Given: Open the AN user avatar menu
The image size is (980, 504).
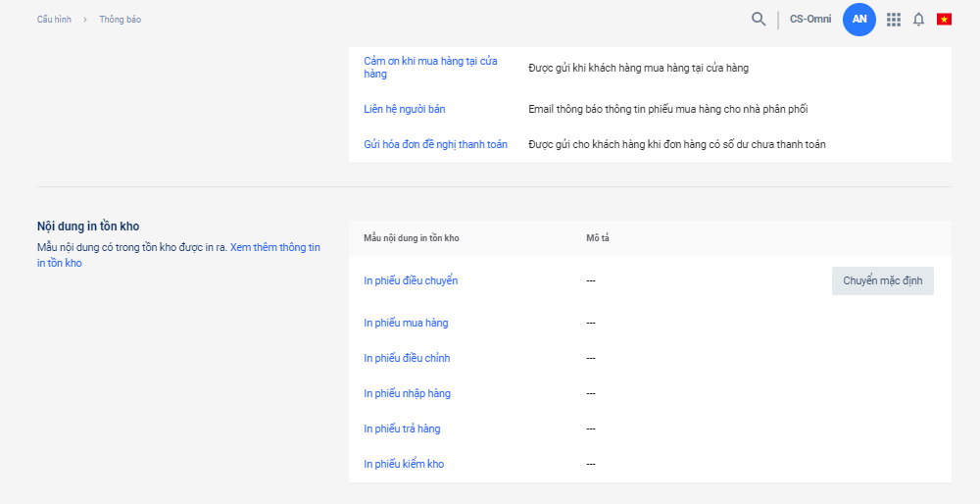Looking at the screenshot, I should [x=859, y=19].
